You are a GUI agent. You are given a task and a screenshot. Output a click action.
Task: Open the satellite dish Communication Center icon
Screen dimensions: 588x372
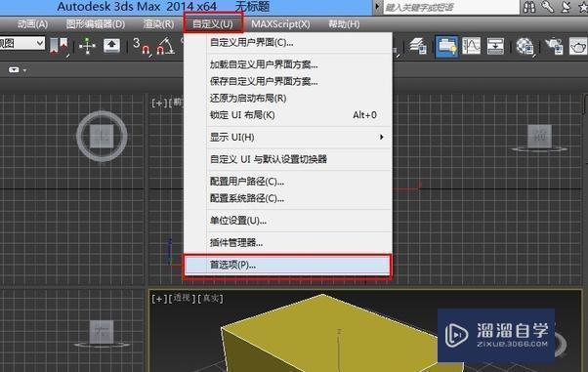[566, 7]
